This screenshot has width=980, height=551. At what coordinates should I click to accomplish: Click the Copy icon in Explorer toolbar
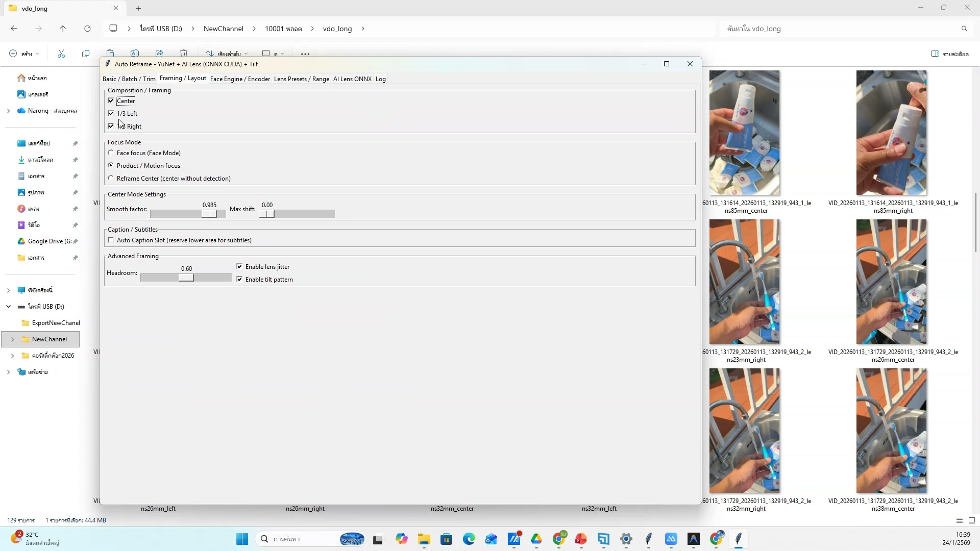[86, 54]
